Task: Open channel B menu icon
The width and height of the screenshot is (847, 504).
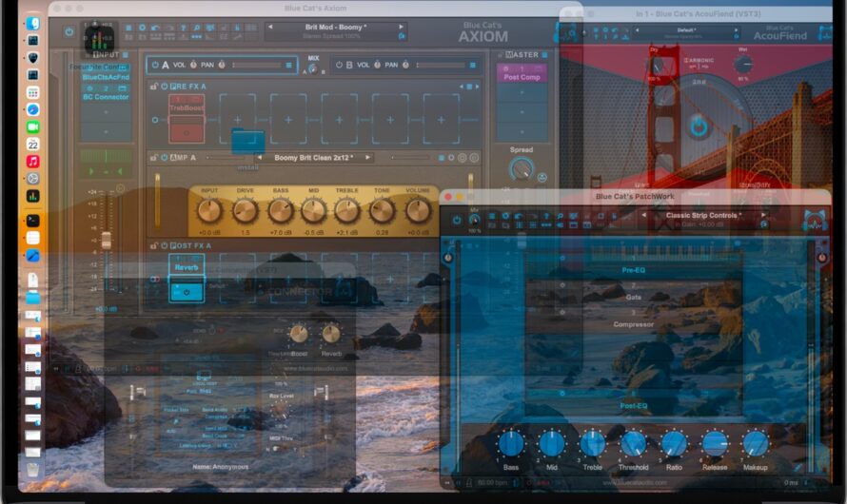Action: pos(473,66)
